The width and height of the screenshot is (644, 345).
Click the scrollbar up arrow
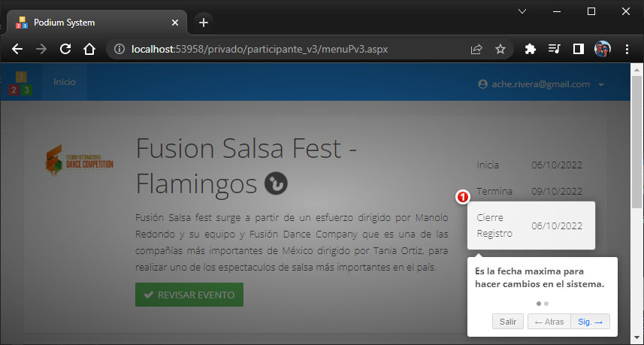point(637,70)
